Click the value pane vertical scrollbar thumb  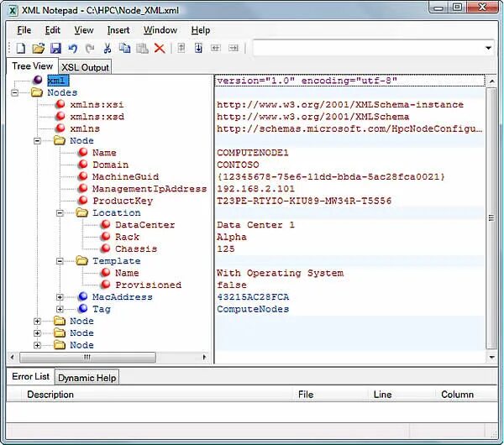click(491, 218)
